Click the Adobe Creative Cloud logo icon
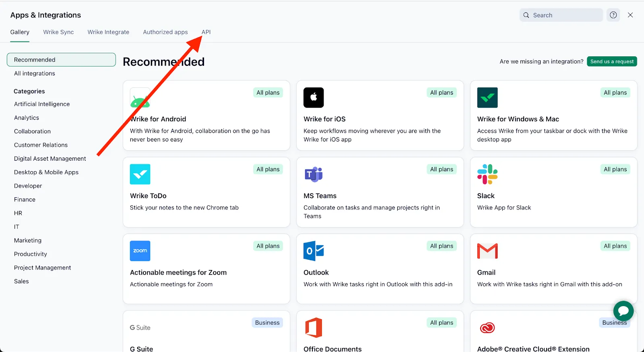This screenshot has width=644, height=352. tap(487, 328)
